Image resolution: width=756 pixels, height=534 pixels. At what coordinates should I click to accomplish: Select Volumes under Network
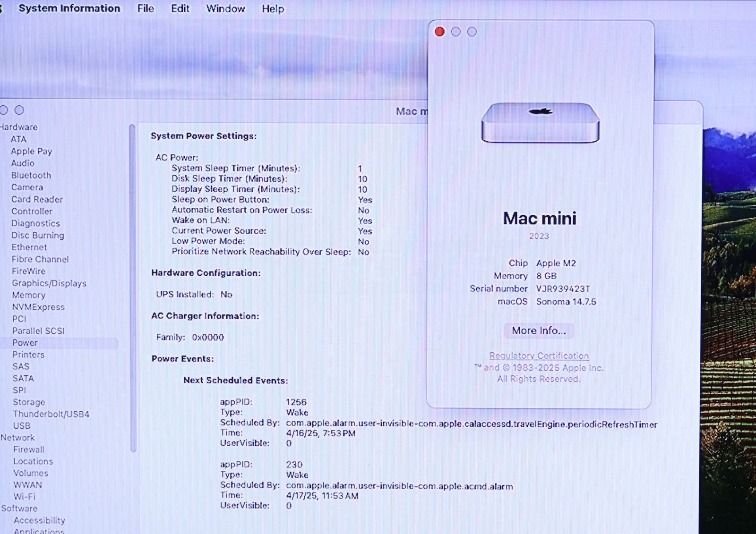(31, 473)
